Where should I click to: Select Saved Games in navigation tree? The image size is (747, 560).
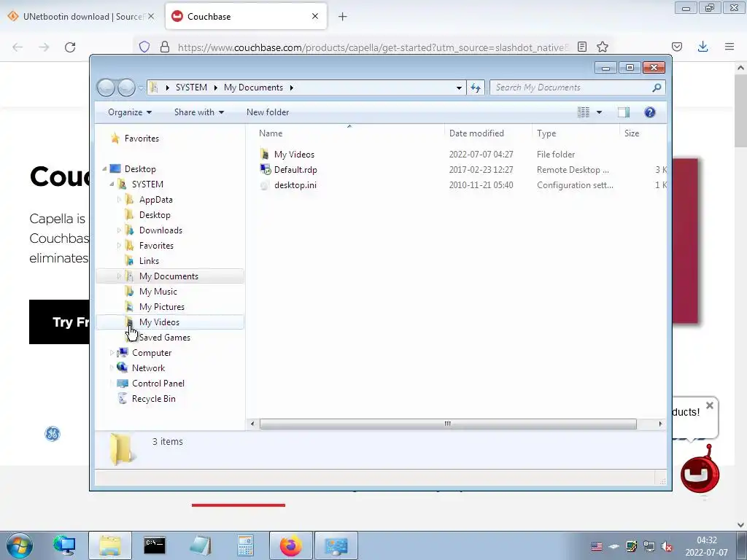[x=164, y=338]
